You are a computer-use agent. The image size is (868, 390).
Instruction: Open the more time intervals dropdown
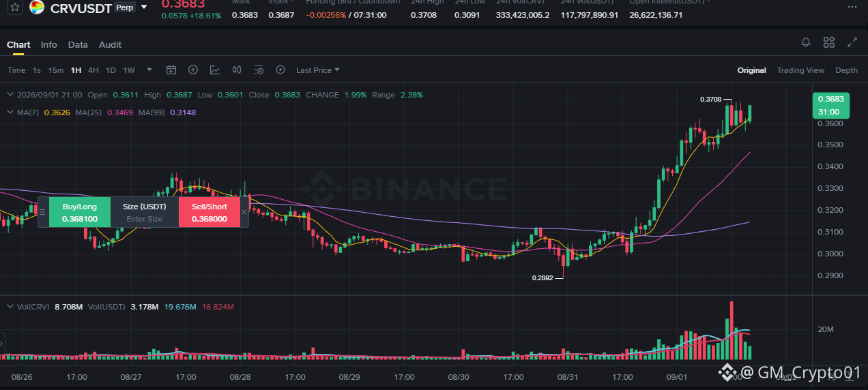(x=149, y=70)
